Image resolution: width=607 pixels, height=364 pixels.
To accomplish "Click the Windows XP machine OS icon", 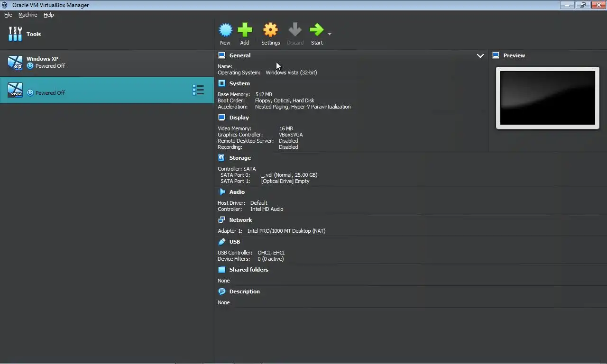I will (15, 63).
